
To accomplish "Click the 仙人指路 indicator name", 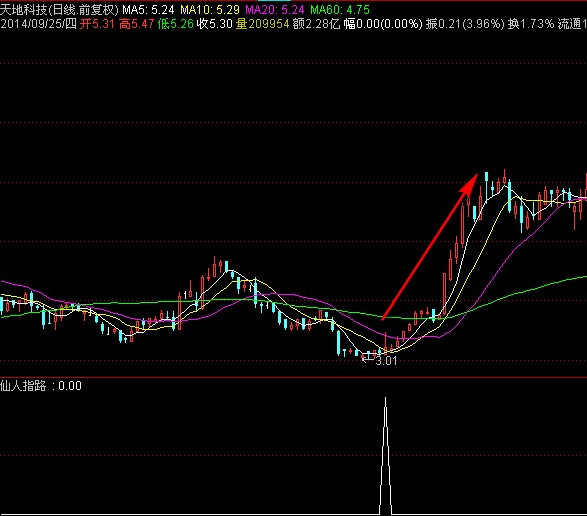I will point(23,386).
